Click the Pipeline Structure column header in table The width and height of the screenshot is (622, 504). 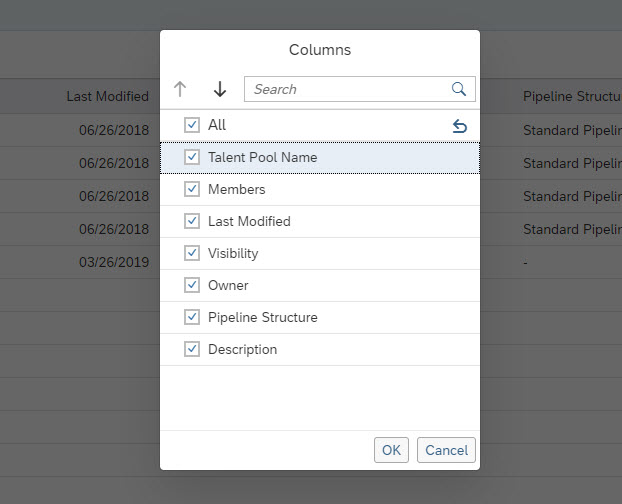572,96
